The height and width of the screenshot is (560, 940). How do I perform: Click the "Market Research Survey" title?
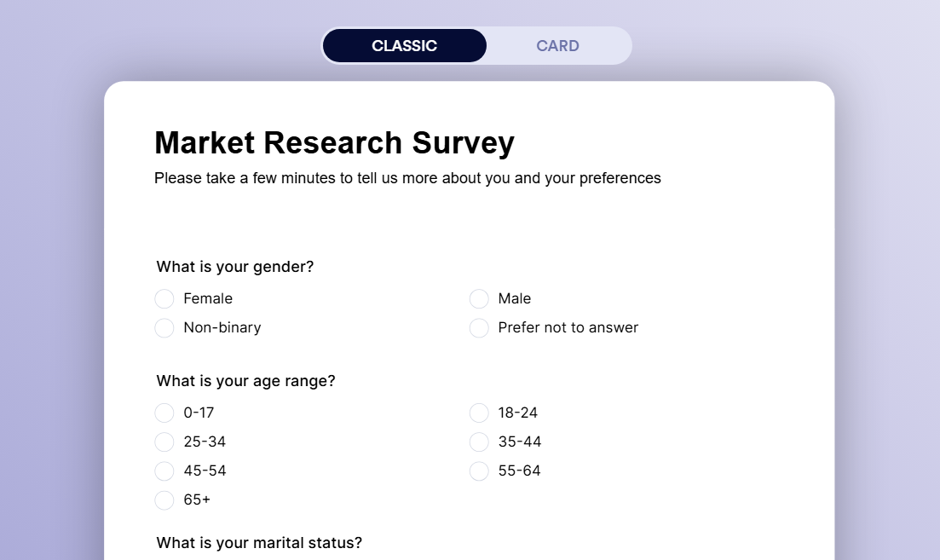coord(334,142)
